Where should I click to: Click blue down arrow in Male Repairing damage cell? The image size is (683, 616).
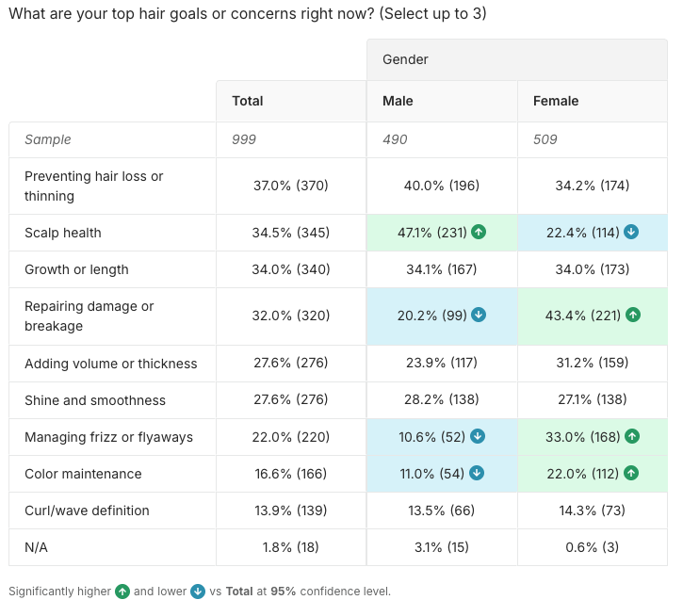click(x=479, y=316)
